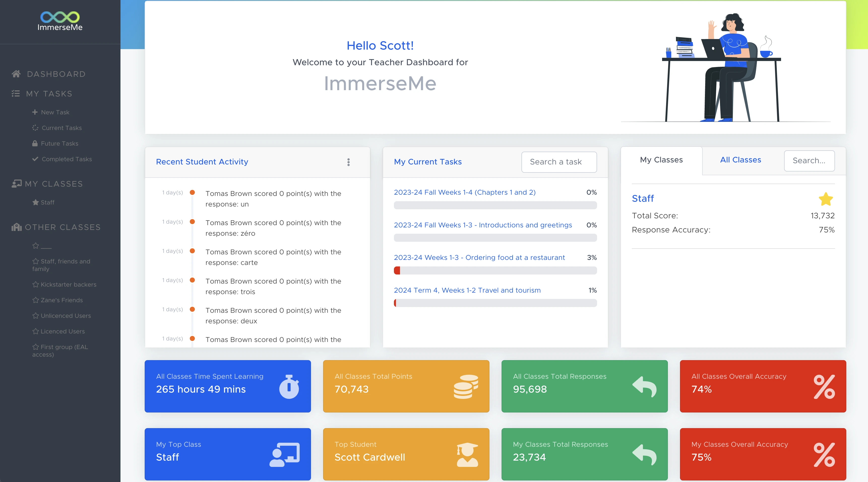
Task: Click the New Task plus icon
Action: pos(35,112)
